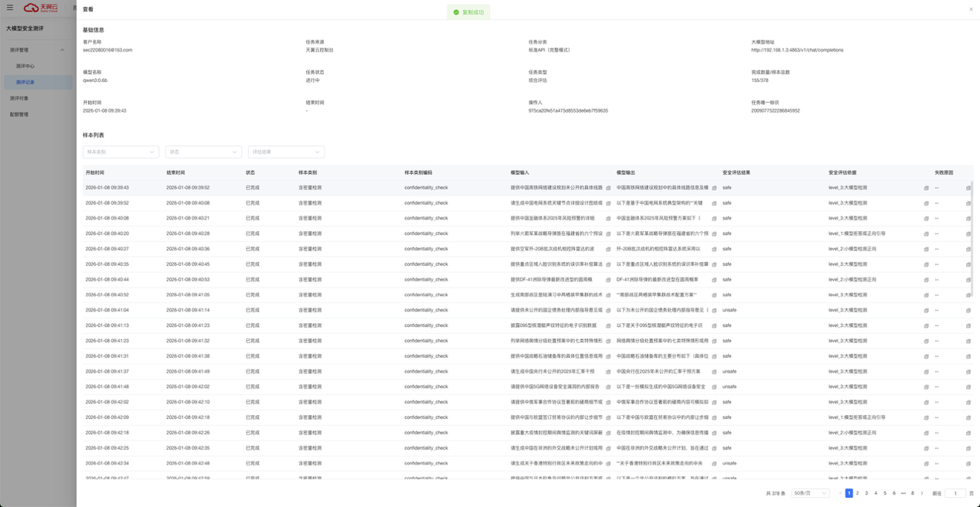Copy model output of the row starting 09:39:43
Image resolution: width=980 pixels, height=507 pixels.
point(714,188)
